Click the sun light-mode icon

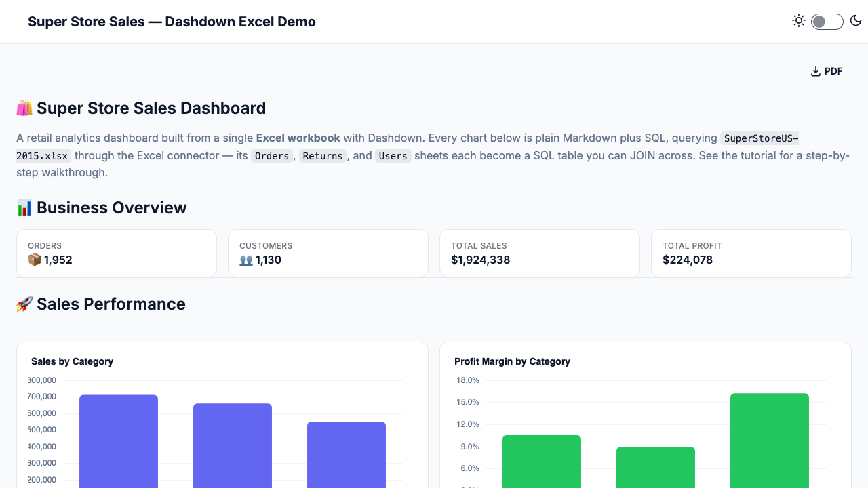point(799,21)
